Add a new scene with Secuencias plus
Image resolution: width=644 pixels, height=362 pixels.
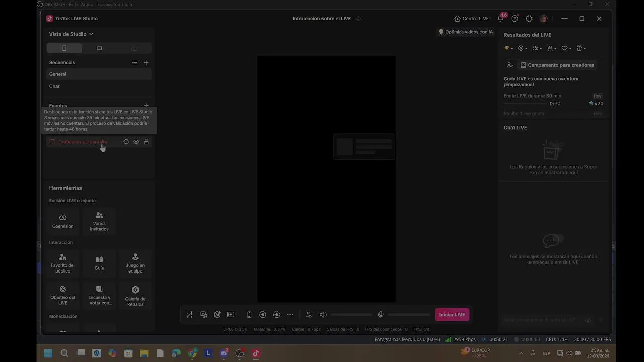pyautogui.click(x=146, y=63)
